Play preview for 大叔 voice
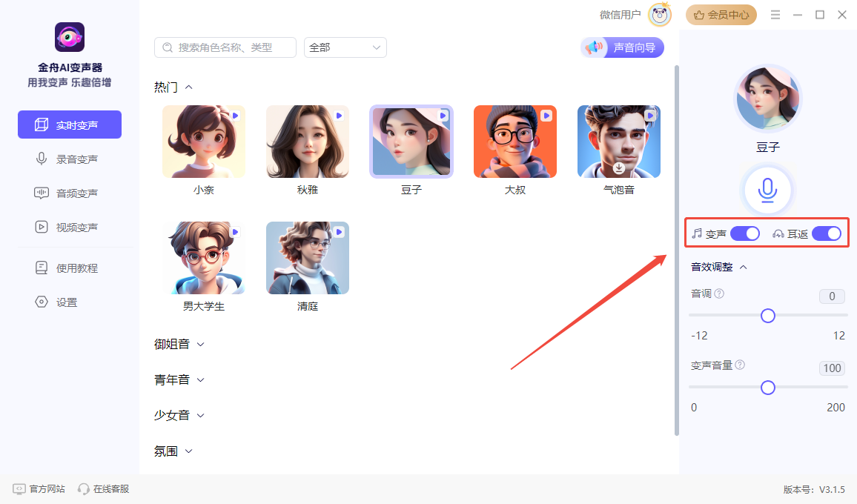 pyautogui.click(x=546, y=116)
